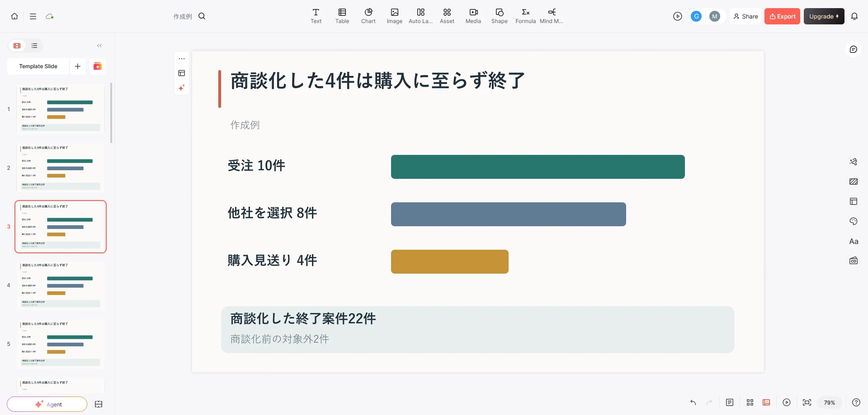Open the Asset library
The image size is (868, 415).
[447, 16]
